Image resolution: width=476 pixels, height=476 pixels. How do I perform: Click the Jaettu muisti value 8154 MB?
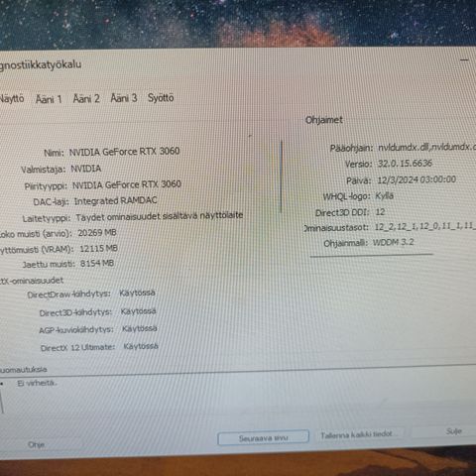[x=97, y=264]
